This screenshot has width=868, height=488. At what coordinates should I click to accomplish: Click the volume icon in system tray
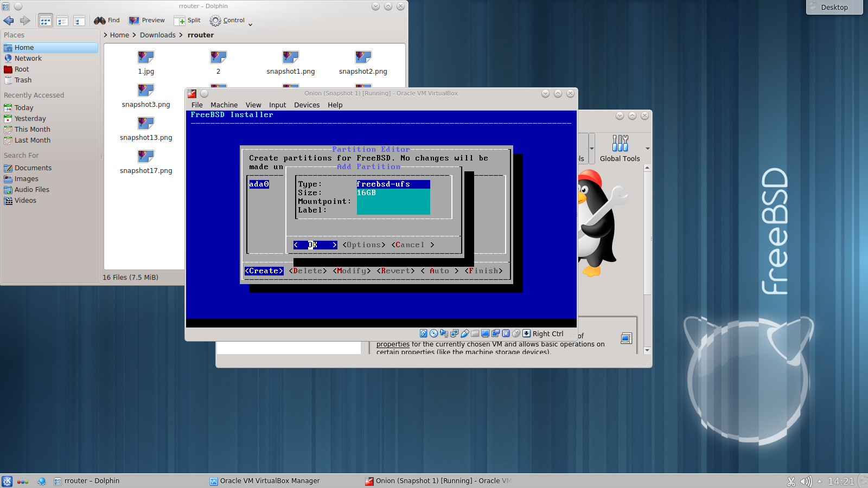[x=806, y=481]
